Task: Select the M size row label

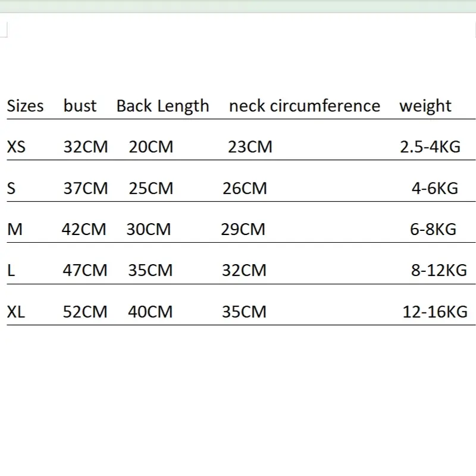Action: click(14, 229)
